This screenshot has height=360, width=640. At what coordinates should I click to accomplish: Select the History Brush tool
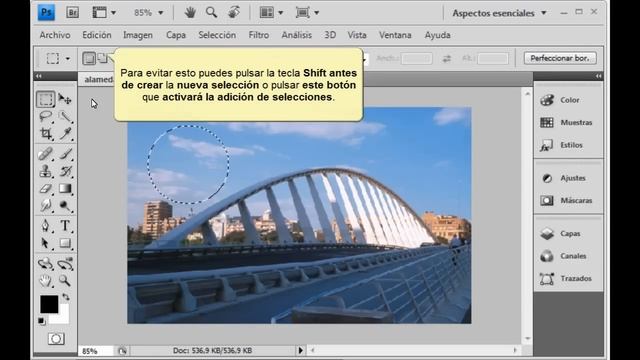click(x=65, y=171)
